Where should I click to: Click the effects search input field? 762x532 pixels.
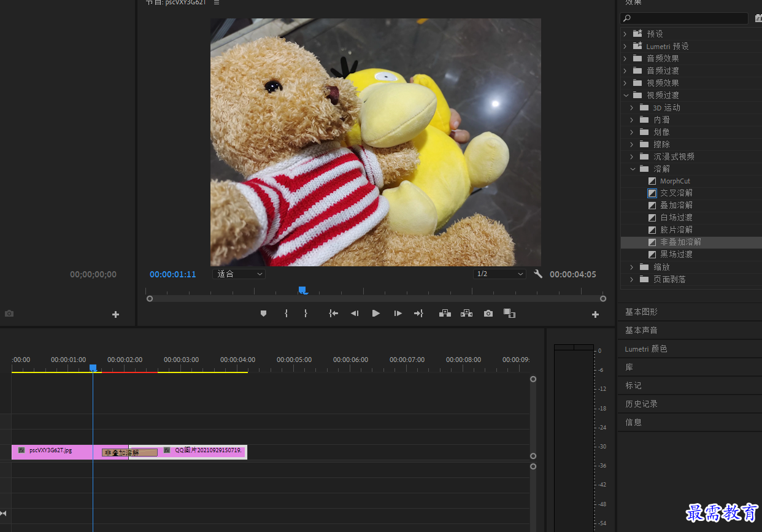click(x=683, y=18)
